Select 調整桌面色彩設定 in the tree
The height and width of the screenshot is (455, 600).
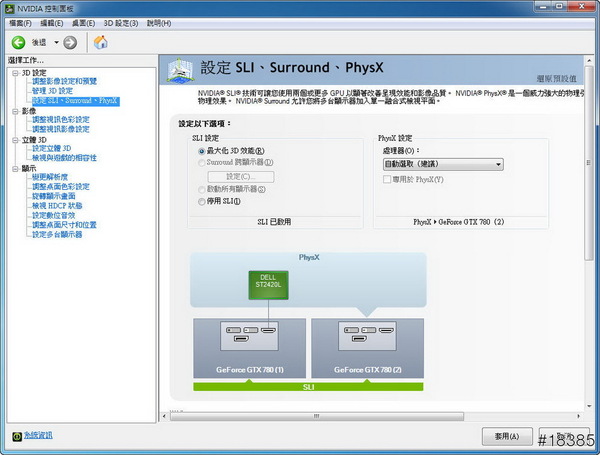pyautogui.click(x=60, y=186)
